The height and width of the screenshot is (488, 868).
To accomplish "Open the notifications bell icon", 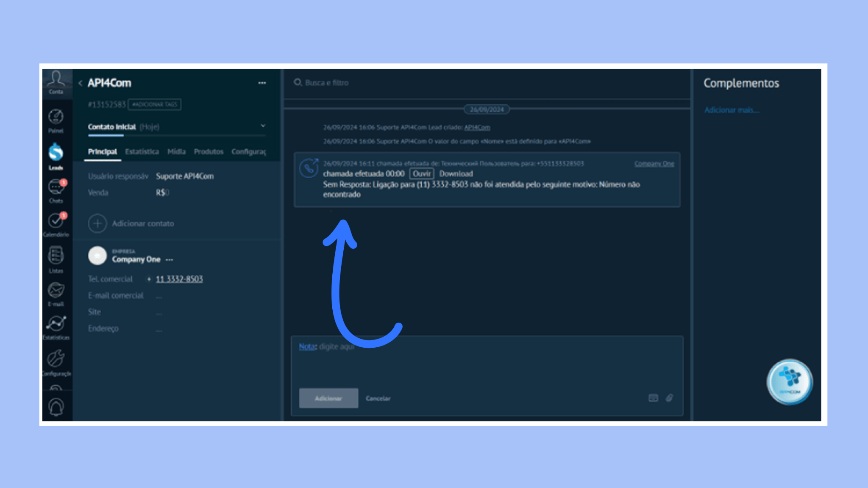I will tap(56, 407).
